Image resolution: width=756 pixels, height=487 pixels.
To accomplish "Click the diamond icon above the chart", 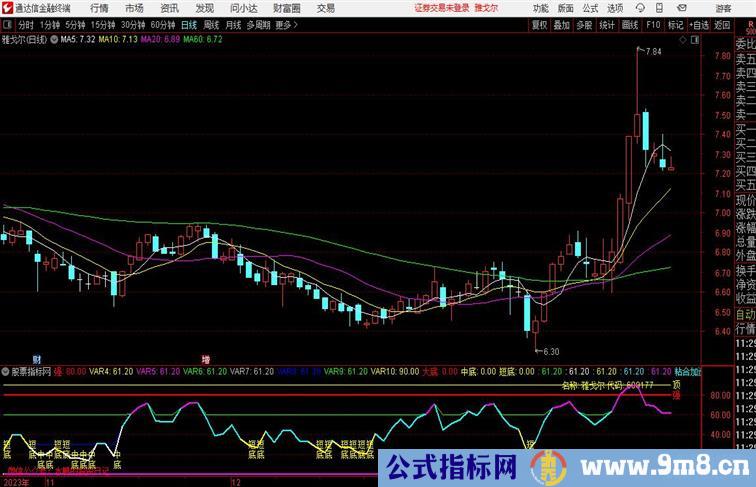I will click(681, 41).
